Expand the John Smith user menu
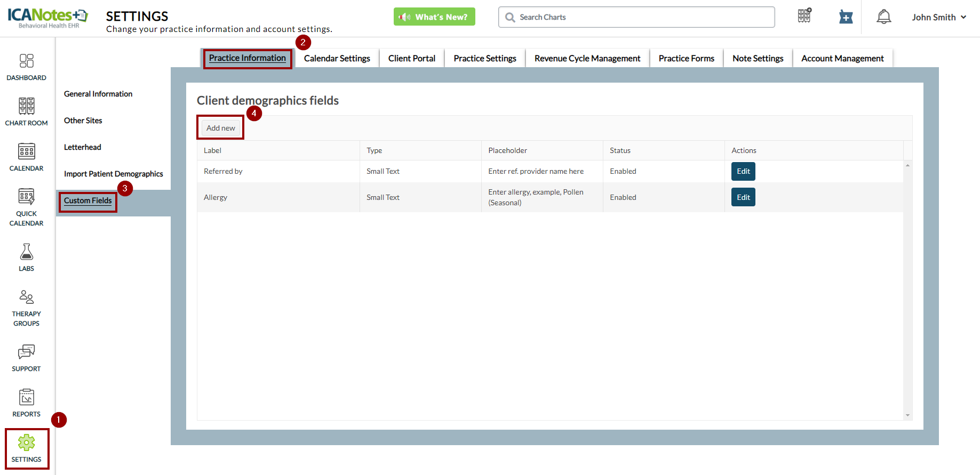Viewport: 980px width, 475px height. [938, 17]
